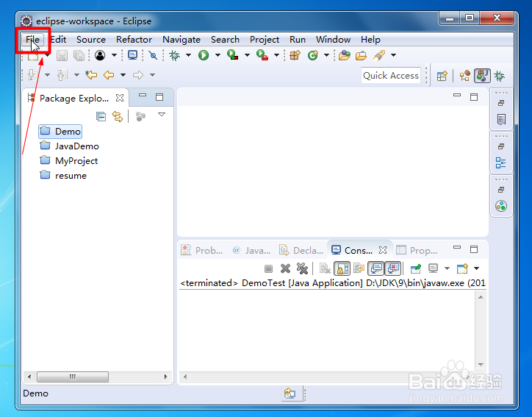Toggle Link with Editor in Package Explorer
This screenshot has height=417, width=532.
pyautogui.click(x=118, y=116)
